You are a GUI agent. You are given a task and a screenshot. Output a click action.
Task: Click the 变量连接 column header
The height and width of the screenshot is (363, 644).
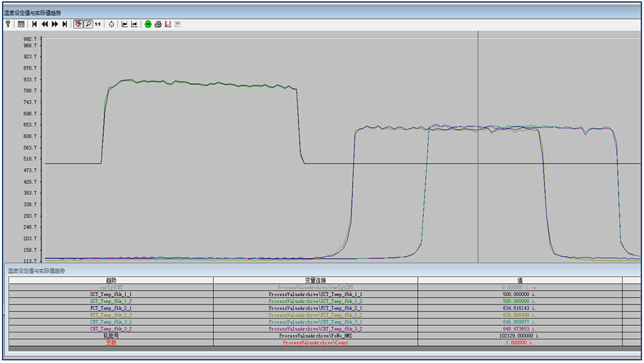(315, 280)
